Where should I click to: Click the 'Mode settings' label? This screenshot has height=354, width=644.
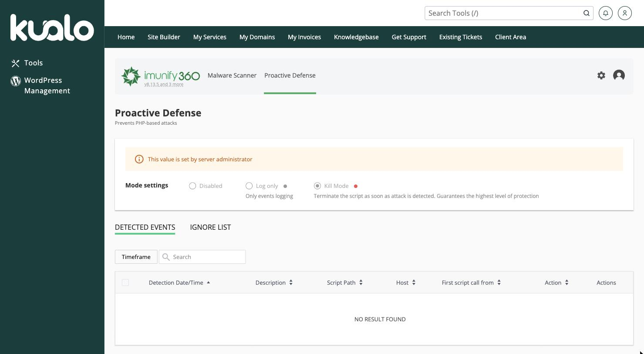pyautogui.click(x=147, y=185)
